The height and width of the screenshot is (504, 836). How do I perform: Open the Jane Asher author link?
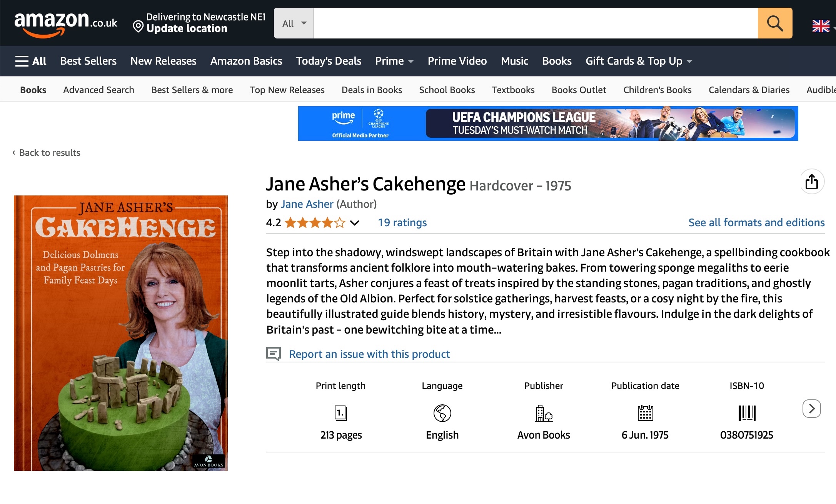pos(307,204)
